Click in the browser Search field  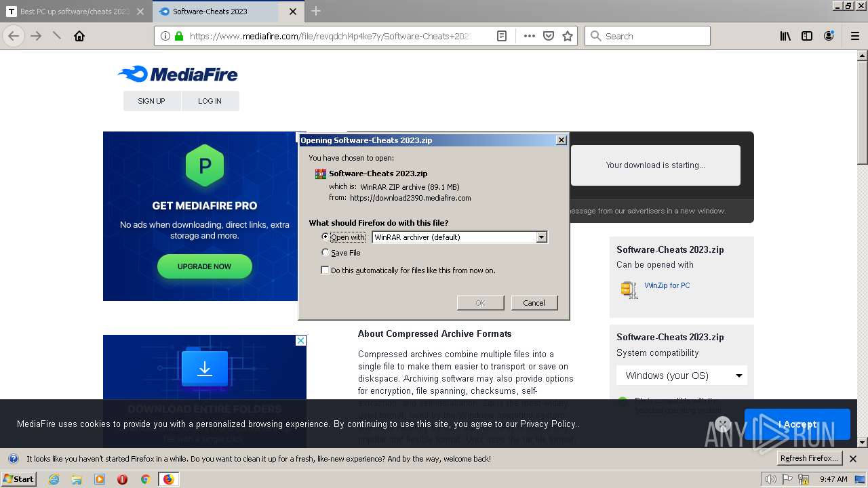coord(647,36)
